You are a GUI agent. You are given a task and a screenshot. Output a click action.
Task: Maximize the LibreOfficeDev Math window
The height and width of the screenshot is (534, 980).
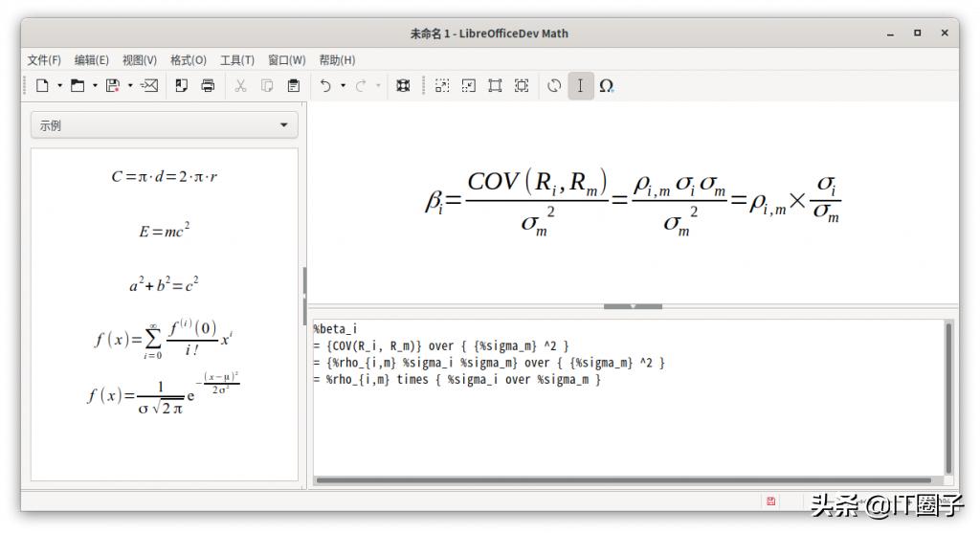(x=917, y=33)
